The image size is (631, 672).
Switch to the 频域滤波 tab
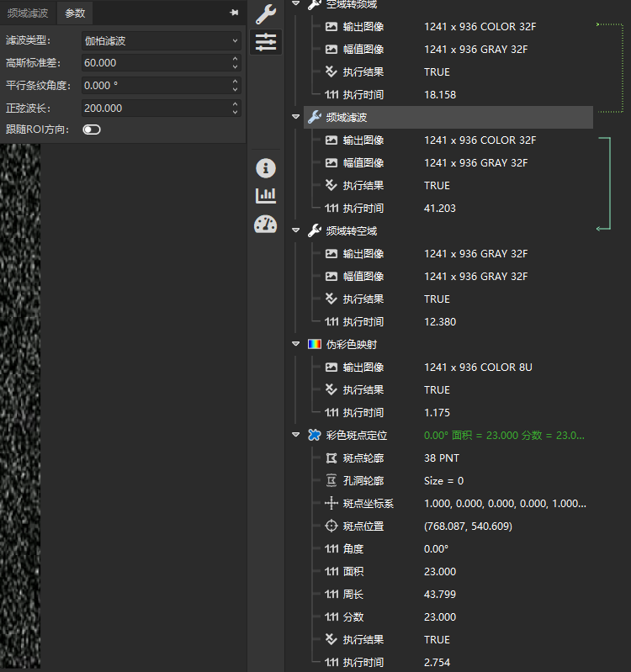click(x=28, y=13)
